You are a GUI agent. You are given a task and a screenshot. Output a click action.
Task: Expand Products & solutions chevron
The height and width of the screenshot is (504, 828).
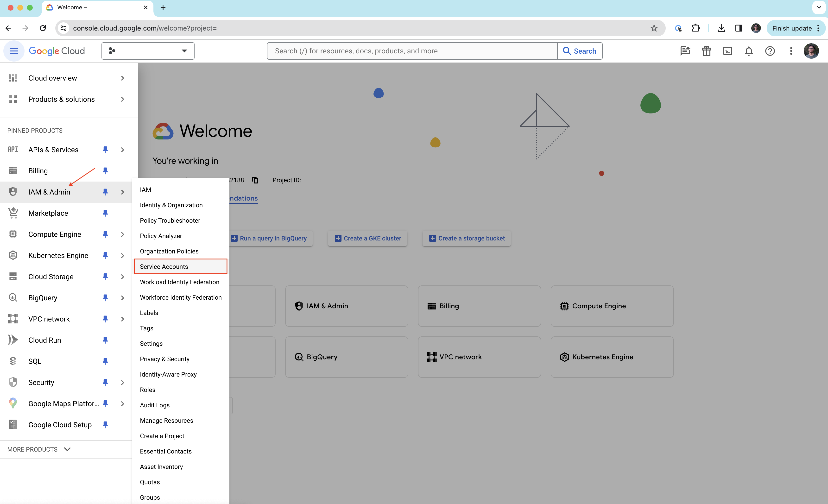[x=123, y=99]
